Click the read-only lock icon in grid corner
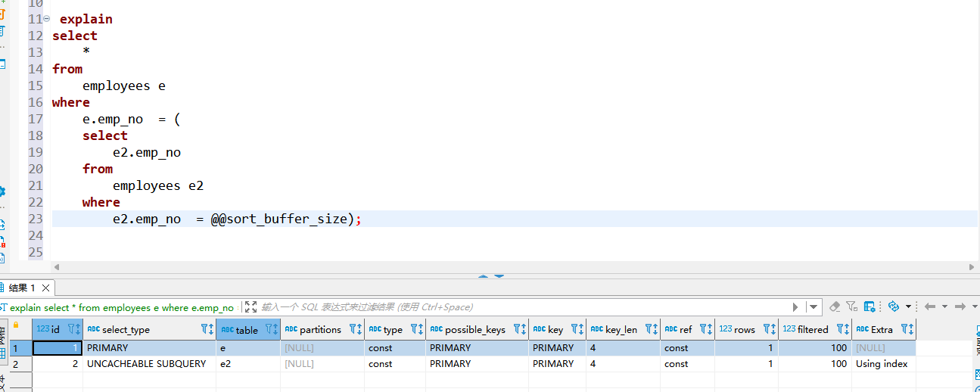This screenshot has height=392, width=980. coord(16,325)
